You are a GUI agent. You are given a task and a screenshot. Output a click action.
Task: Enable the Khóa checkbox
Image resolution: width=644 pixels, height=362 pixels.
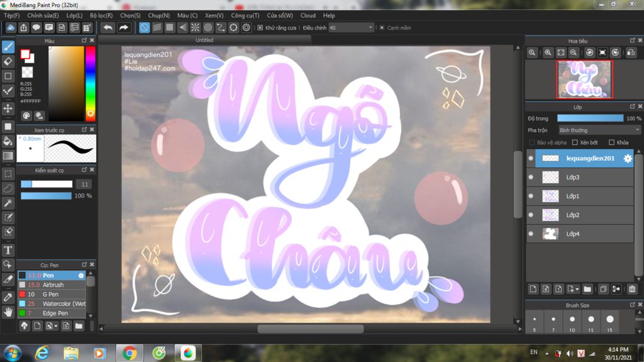pyautogui.click(x=611, y=142)
